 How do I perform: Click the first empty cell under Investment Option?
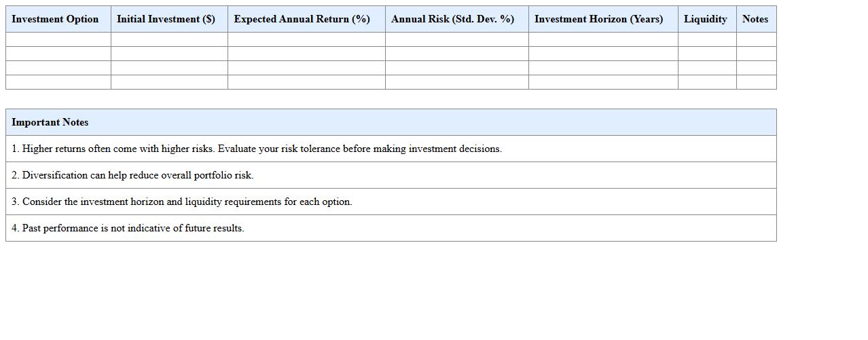[x=58, y=39]
